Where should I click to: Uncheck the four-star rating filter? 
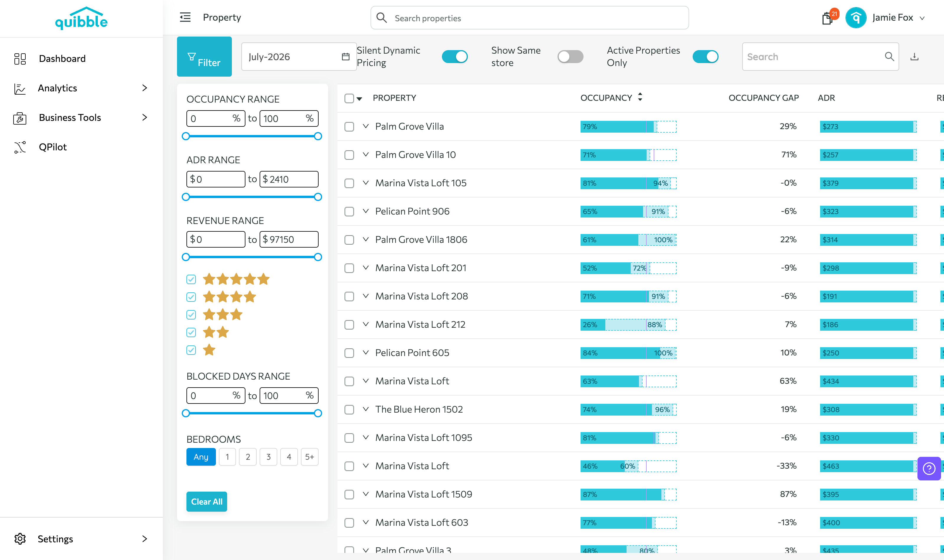click(x=191, y=297)
